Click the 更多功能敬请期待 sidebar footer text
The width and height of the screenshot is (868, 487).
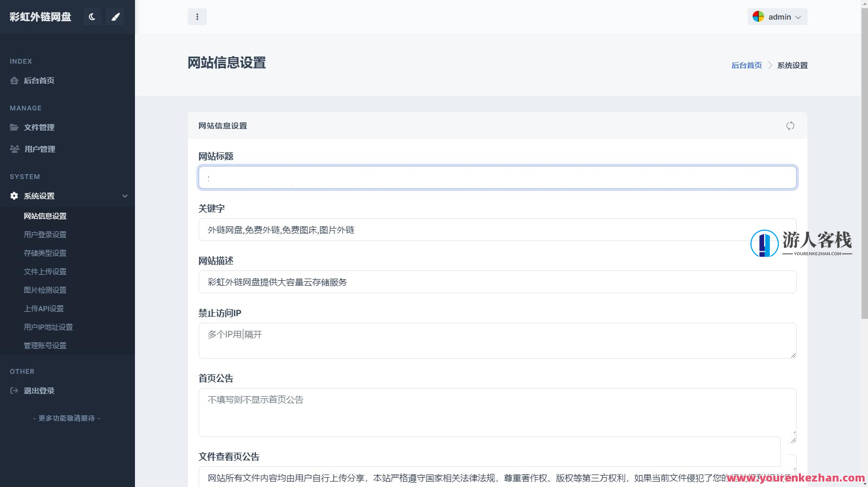pos(67,418)
